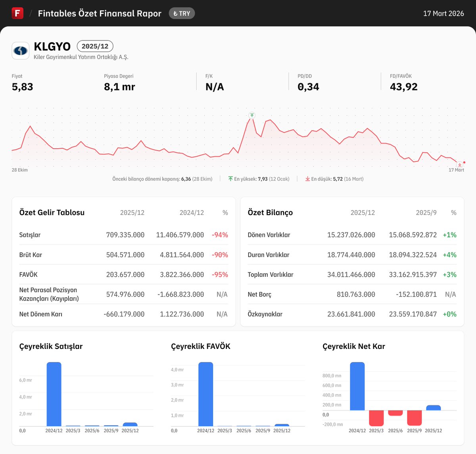
Task: Click the Satışlar 2024/12 value 11.406.579.000
Action: coord(180,235)
